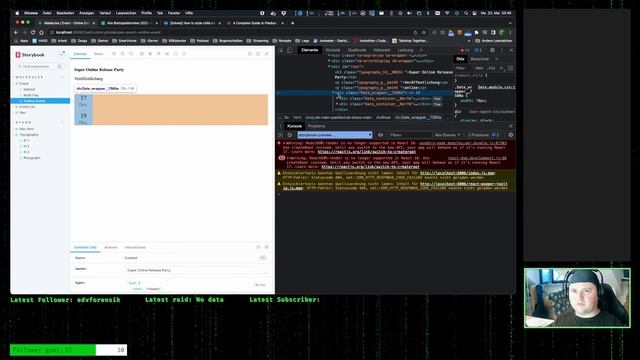This screenshot has width=640, height=360.
Task: Select the H 1 story
Action: [26, 140]
